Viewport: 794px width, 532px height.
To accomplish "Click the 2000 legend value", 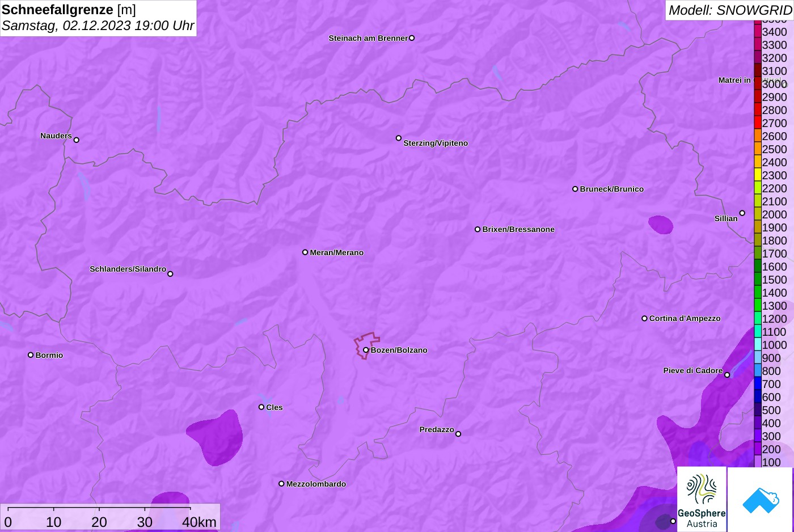I will coord(774,214).
